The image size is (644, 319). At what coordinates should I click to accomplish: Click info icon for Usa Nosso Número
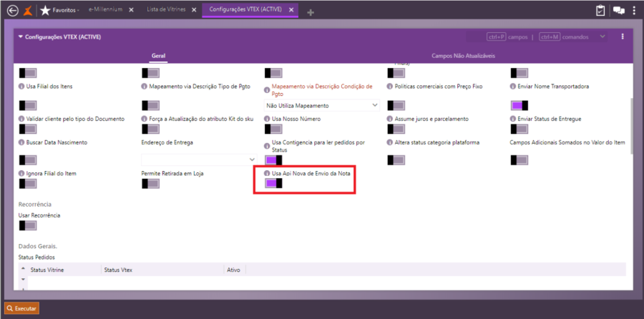(267, 119)
